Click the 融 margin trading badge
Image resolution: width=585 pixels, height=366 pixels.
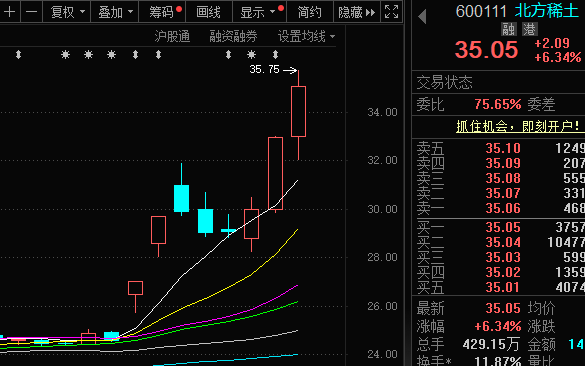tap(508, 29)
